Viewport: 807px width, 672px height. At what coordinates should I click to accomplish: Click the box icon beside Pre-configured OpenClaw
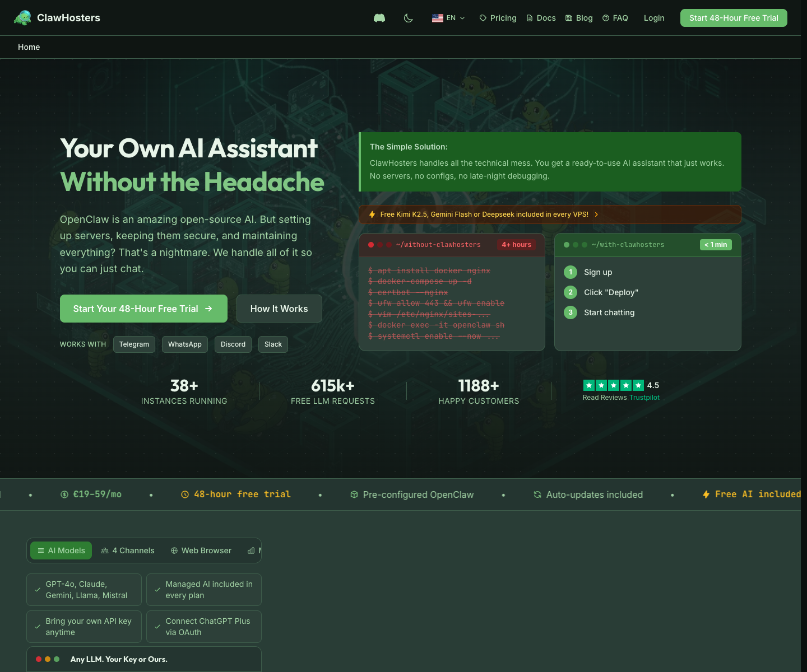(354, 494)
